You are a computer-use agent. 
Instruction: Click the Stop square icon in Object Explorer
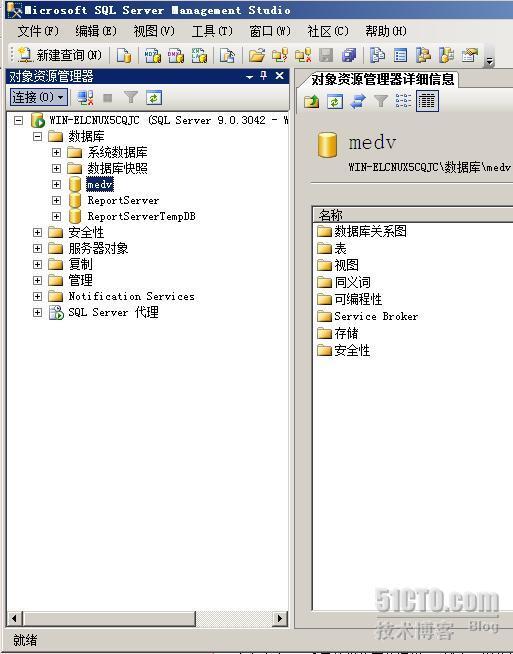(x=108, y=98)
